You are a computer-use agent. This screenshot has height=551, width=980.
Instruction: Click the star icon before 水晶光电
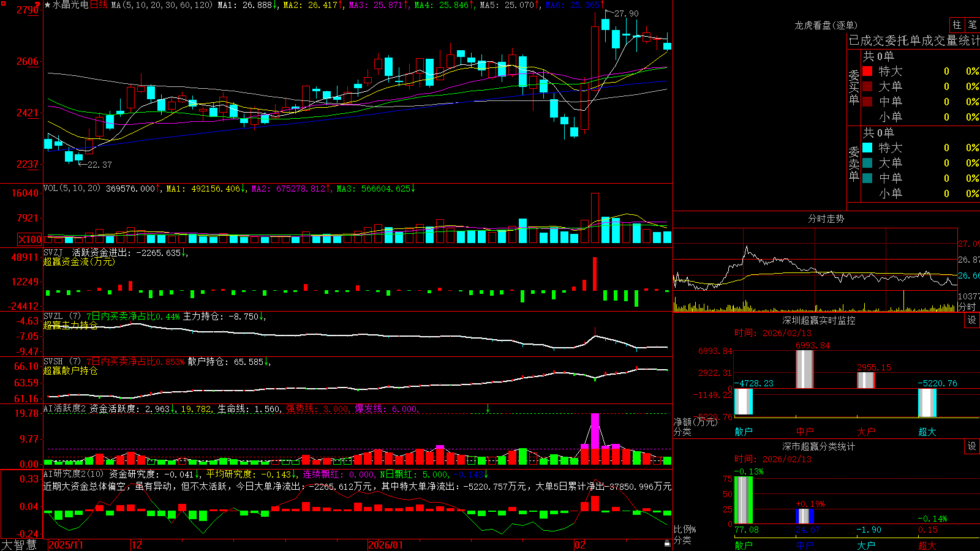point(47,5)
